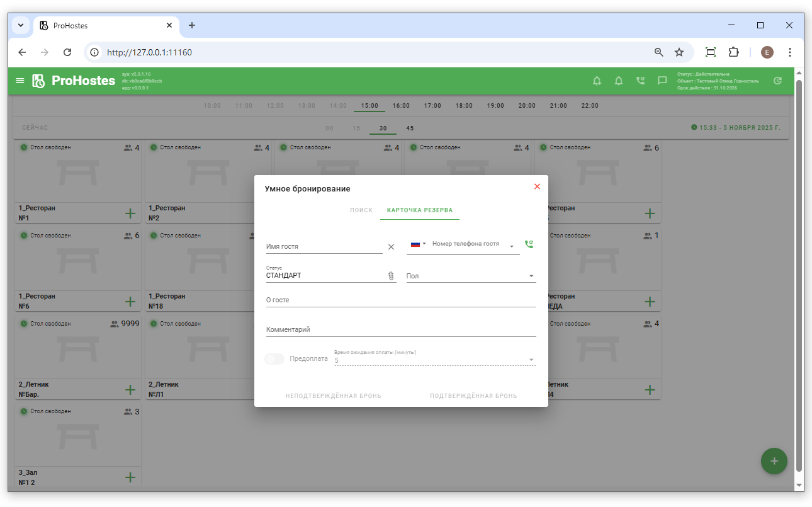
Task: Click the green phone callback icon in dialog
Action: pyautogui.click(x=529, y=244)
